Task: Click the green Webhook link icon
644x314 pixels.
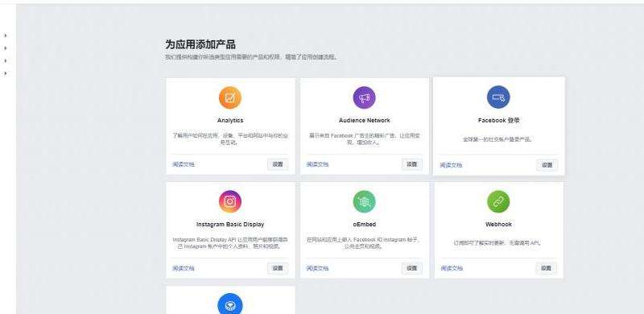Action: click(498, 201)
